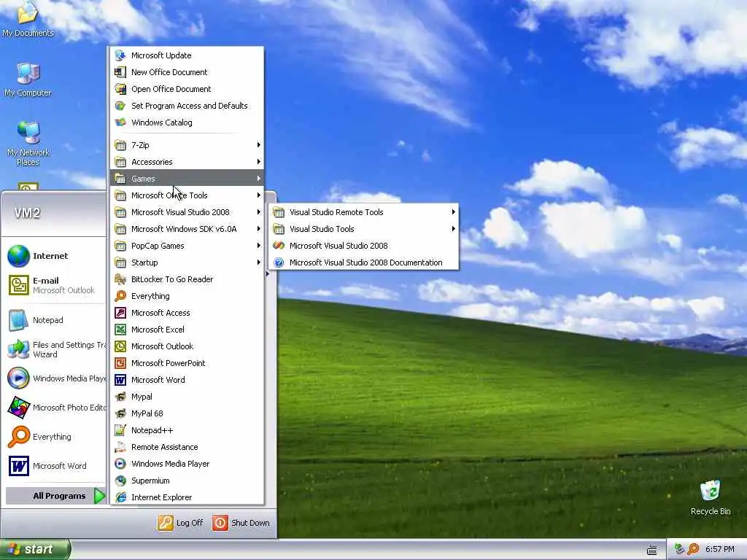This screenshot has width=747, height=560.
Task: Click the Mypal icon
Action: (120, 397)
